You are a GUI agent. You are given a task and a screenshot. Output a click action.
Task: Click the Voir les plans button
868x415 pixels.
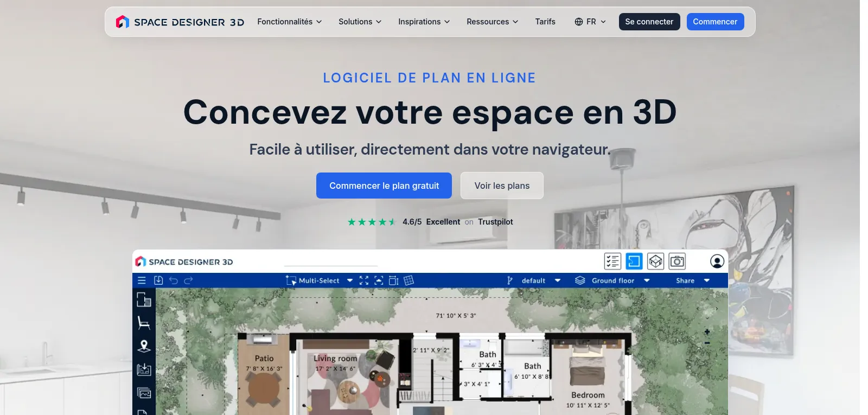pos(502,186)
